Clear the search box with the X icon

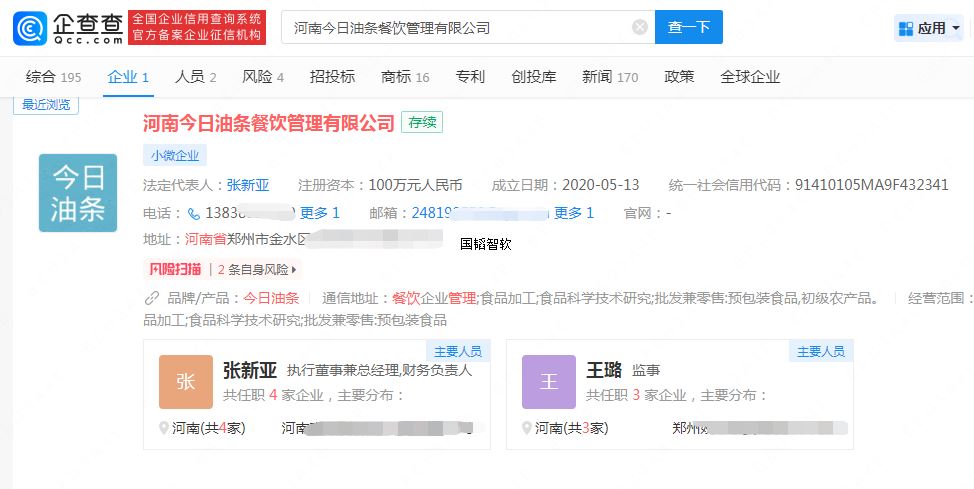click(x=640, y=27)
